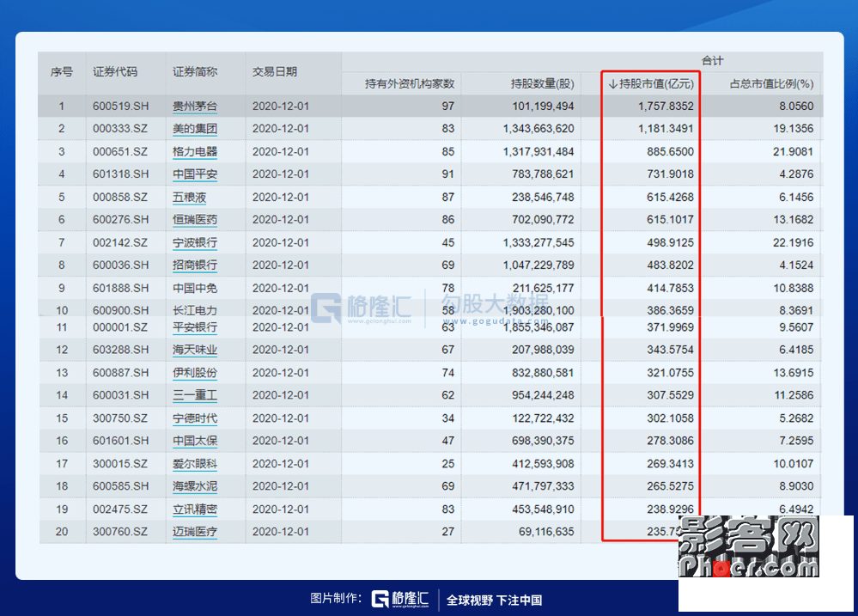Select the code cell 000001.SZ

point(120,327)
